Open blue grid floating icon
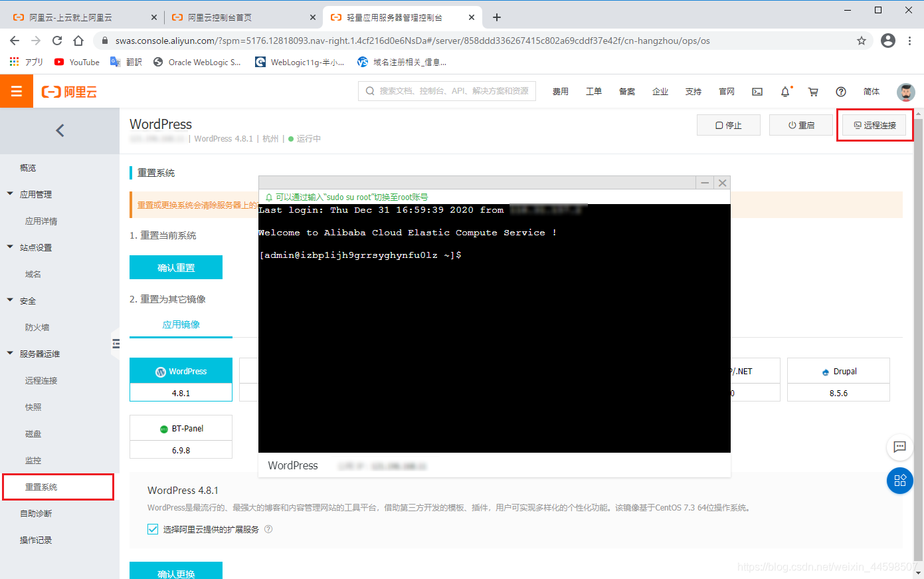The height and width of the screenshot is (579, 924). [899, 481]
